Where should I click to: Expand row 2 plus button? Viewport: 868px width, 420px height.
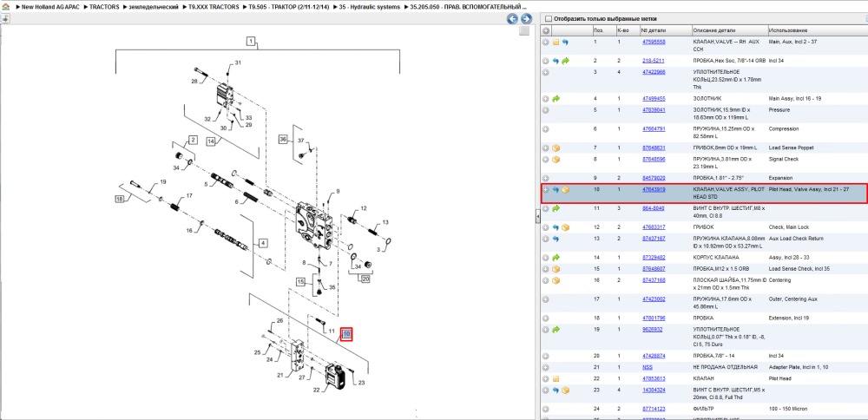point(545,61)
